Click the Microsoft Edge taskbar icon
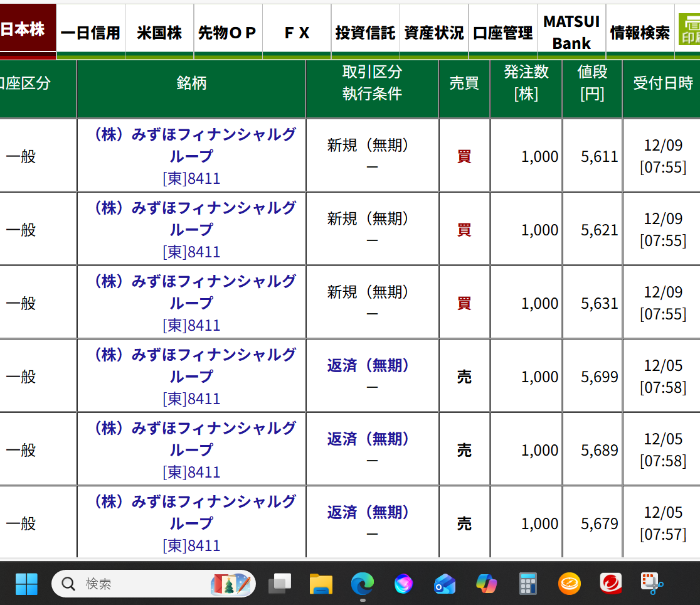Viewport: 700px width, 605px height. 362,584
